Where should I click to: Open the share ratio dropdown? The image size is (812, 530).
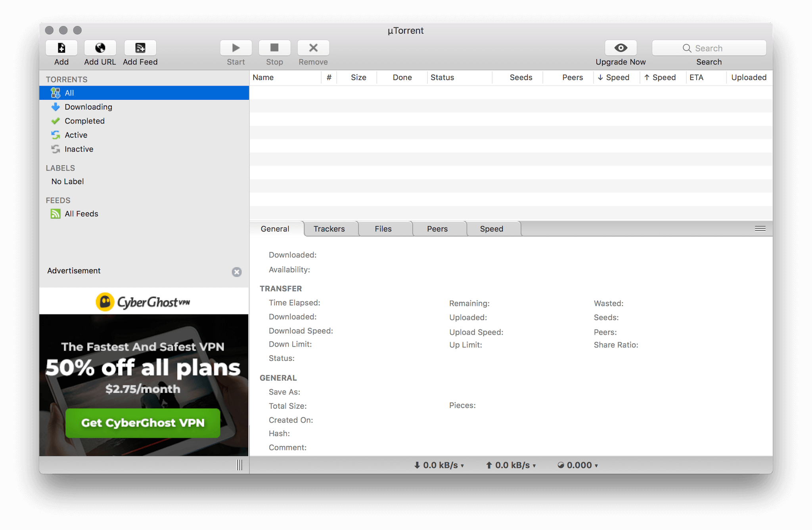[578, 465]
